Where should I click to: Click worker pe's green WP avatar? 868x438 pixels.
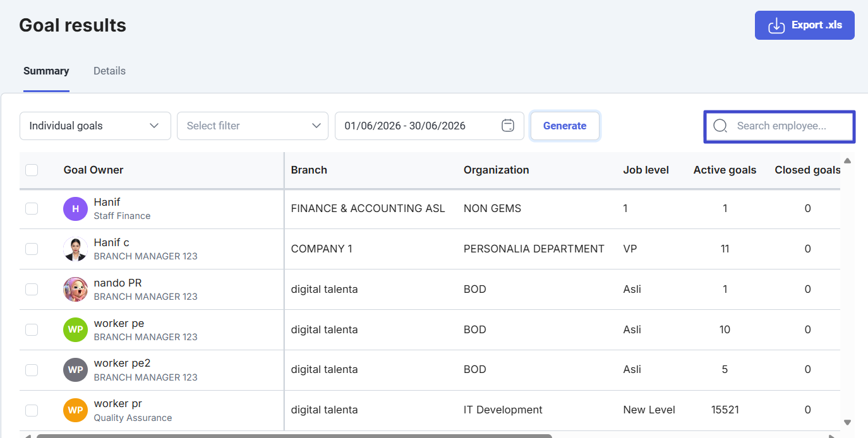coord(75,329)
